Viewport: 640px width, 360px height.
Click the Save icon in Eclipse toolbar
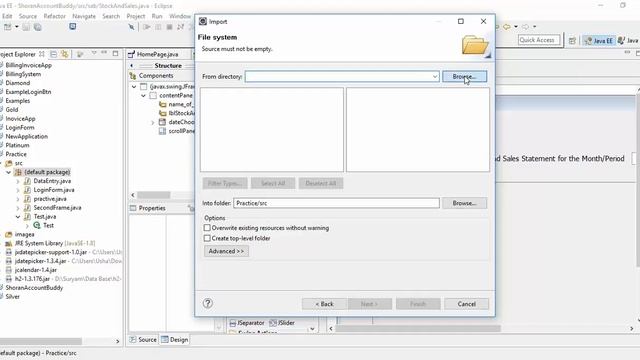tap(26, 27)
